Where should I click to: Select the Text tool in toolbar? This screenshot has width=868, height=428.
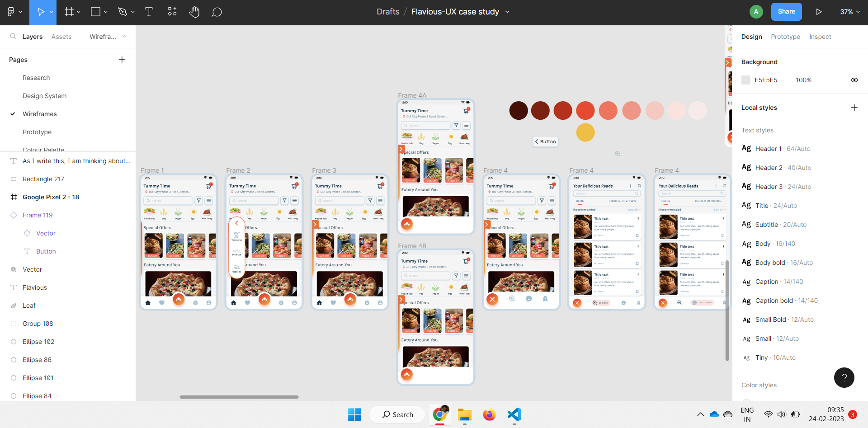(149, 12)
